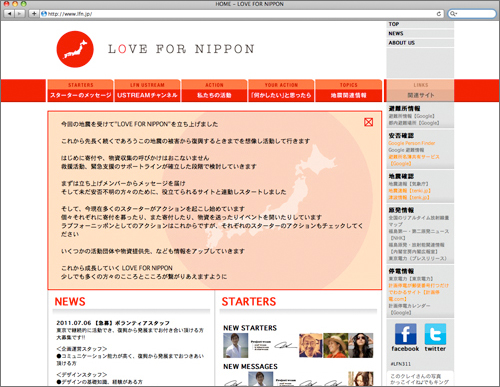Image resolution: width=500 pixels, height=387 pixels.
Task: Click the globe icon beside the URL
Action: point(44,14)
